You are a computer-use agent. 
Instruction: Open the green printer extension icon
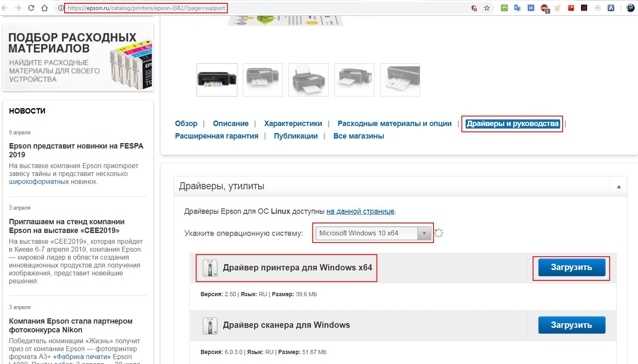pos(504,8)
